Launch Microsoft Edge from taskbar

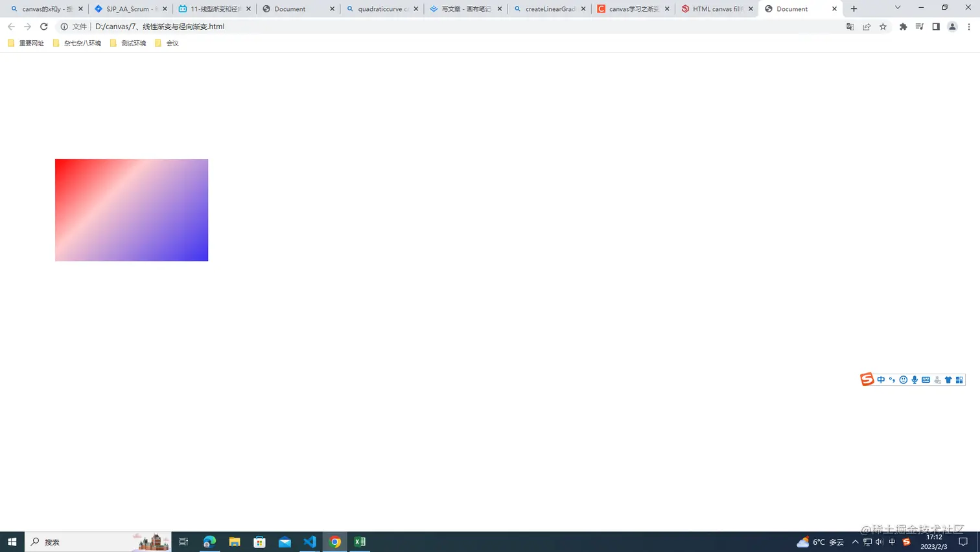(x=209, y=542)
